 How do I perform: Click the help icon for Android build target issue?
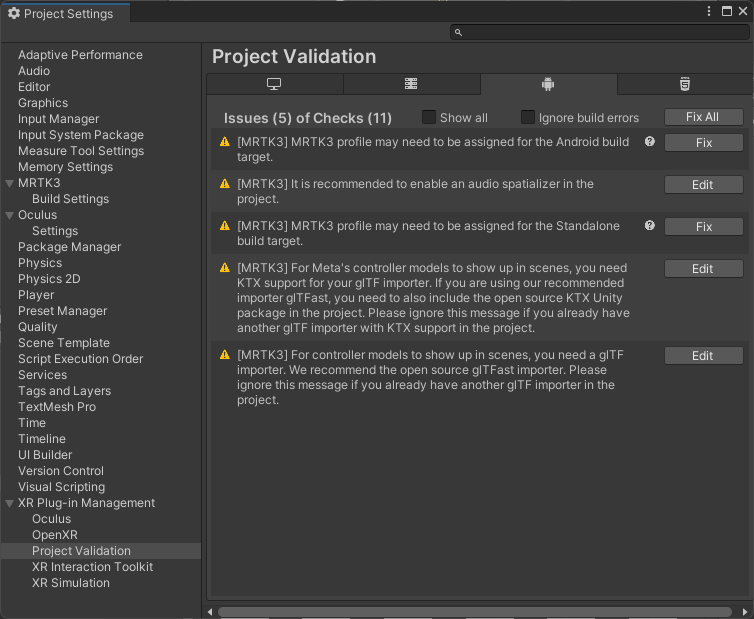[650, 141]
